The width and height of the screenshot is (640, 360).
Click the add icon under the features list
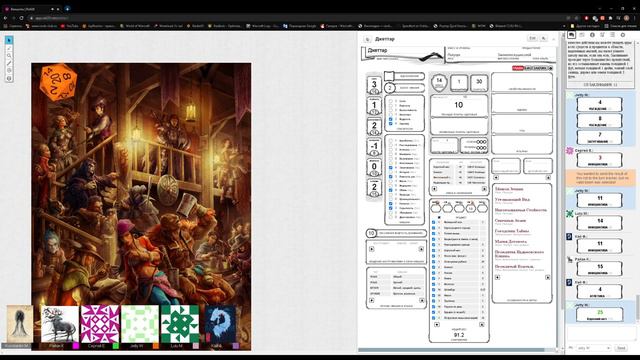(498, 277)
